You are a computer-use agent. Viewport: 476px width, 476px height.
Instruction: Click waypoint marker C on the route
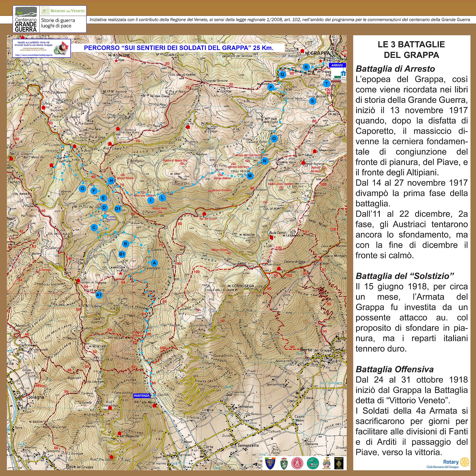coord(94,227)
